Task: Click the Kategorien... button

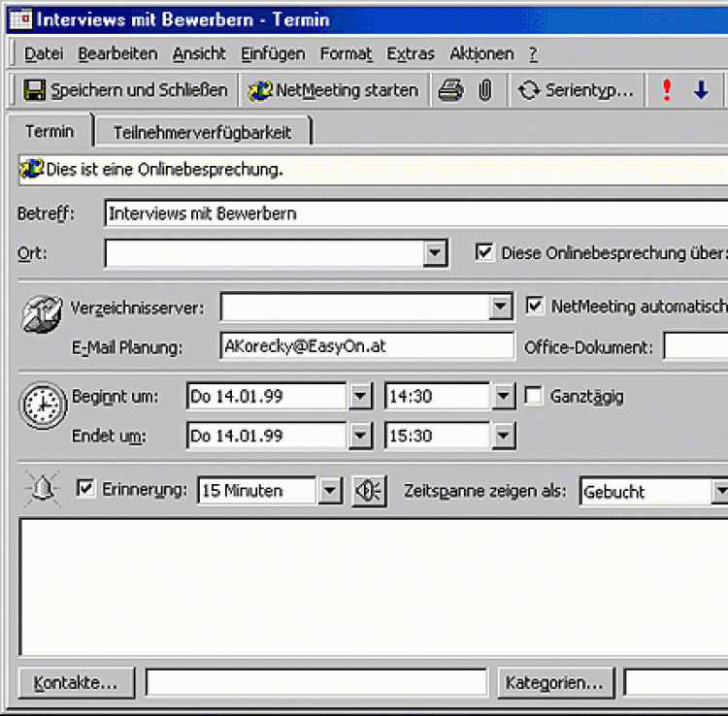Action: coord(557,682)
